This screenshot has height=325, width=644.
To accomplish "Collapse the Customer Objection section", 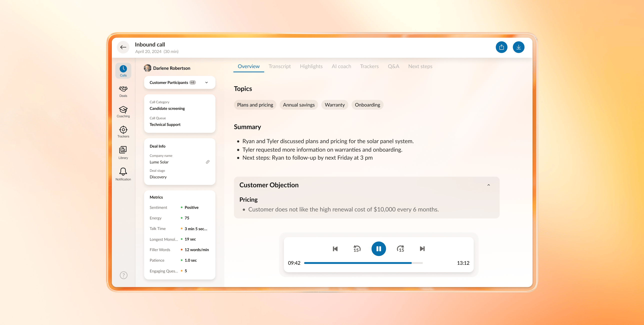I will tap(488, 185).
